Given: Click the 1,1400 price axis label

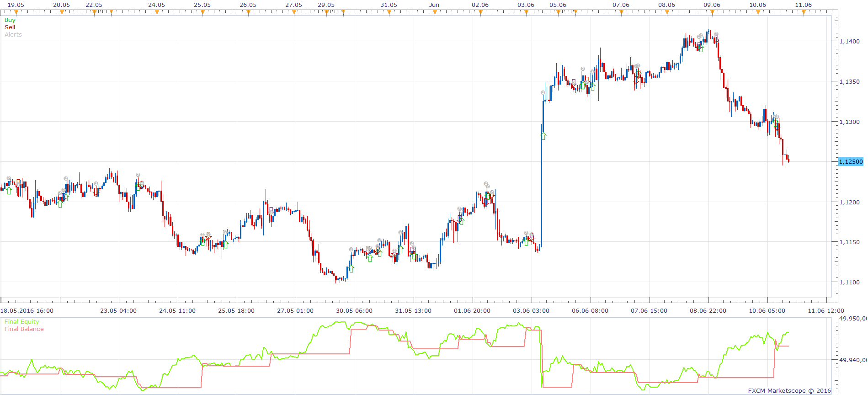Looking at the screenshot, I should (849, 41).
